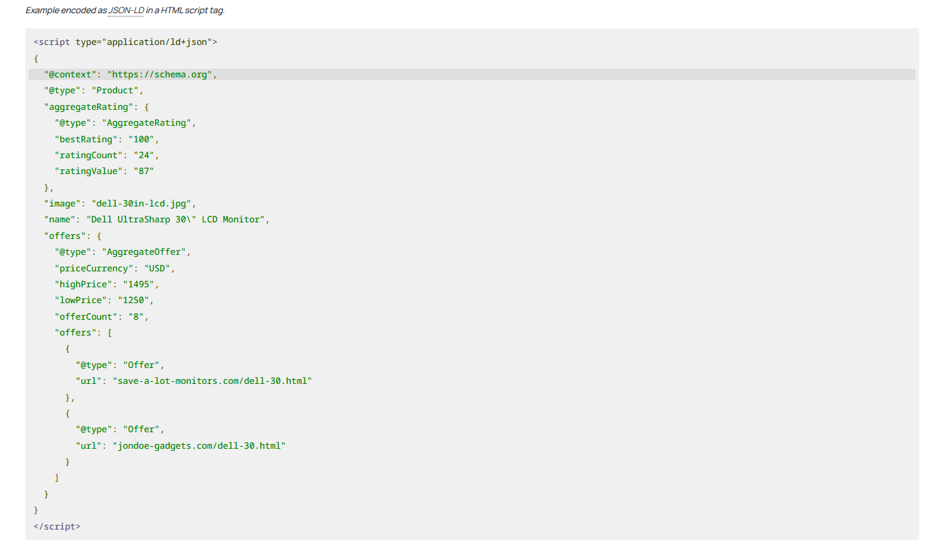This screenshot has height=560, width=937.
Task: Click the "aggregateRating": { line
Action: point(97,107)
